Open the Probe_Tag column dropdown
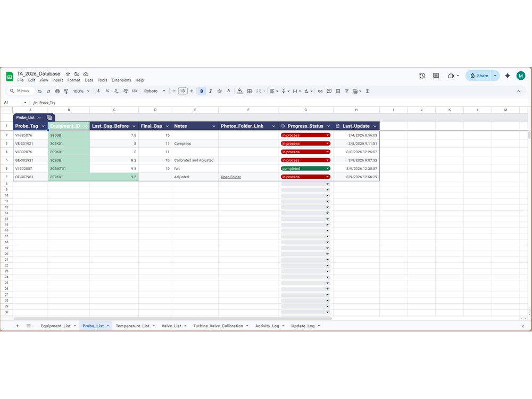The image size is (532, 399). pyautogui.click(x=43, y=126)
